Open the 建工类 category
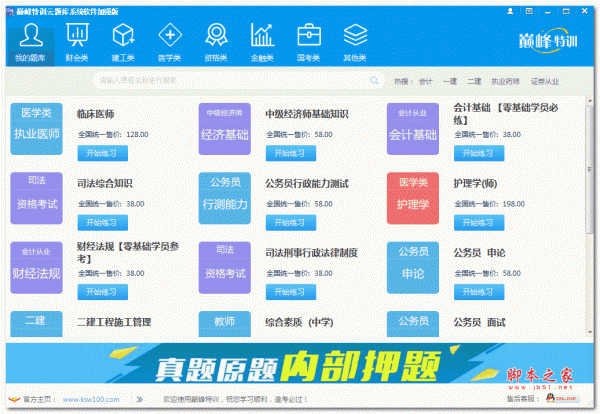The image size is (600, 414). pyautogui.click(x=123, y=42)
